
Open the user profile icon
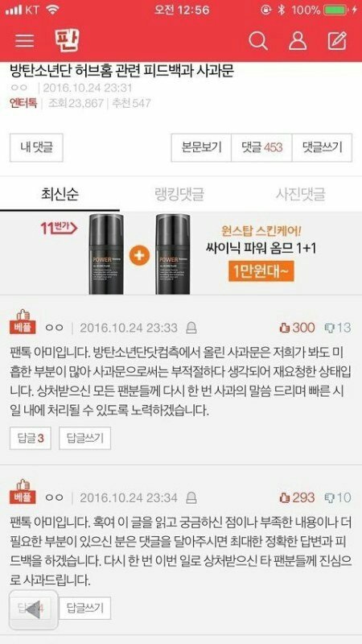[x=298, y=41]
